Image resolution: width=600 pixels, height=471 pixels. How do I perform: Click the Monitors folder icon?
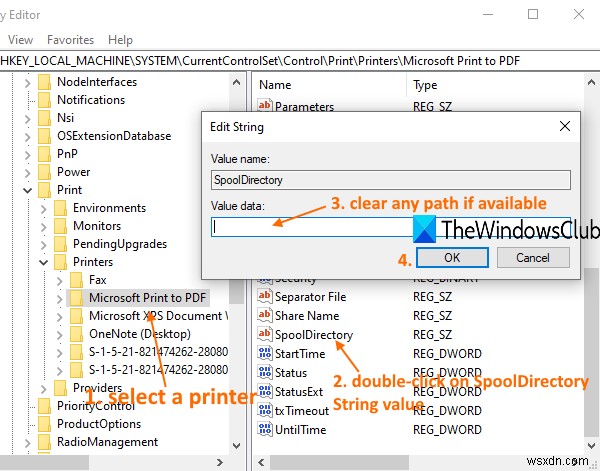point(60,226)
